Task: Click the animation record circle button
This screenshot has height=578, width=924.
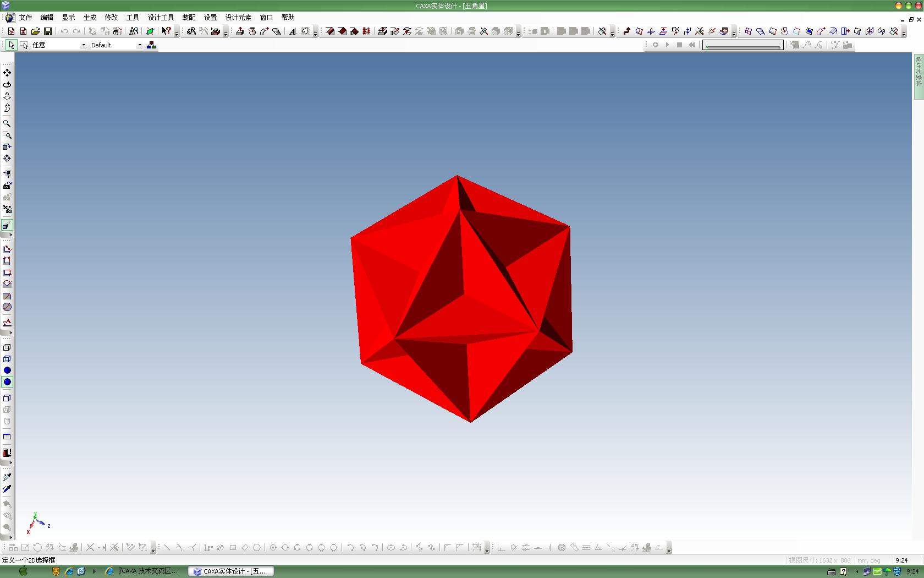Action: (655, 45)
